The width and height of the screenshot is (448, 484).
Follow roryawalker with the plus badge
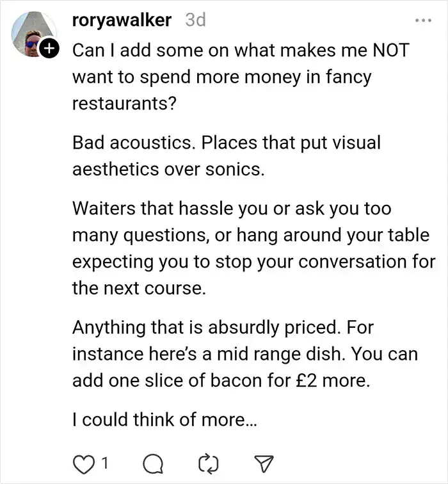point(49,48)
